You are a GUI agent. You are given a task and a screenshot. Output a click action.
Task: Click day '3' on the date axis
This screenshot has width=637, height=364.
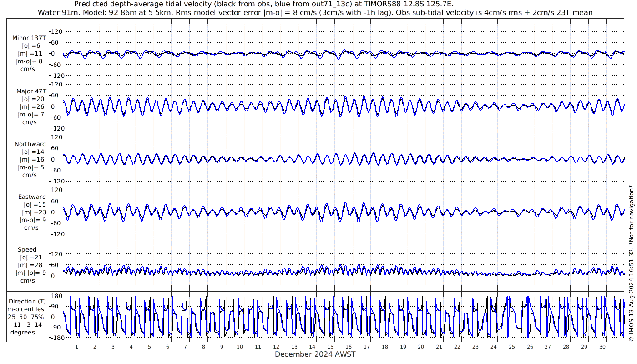click(113, 347)
